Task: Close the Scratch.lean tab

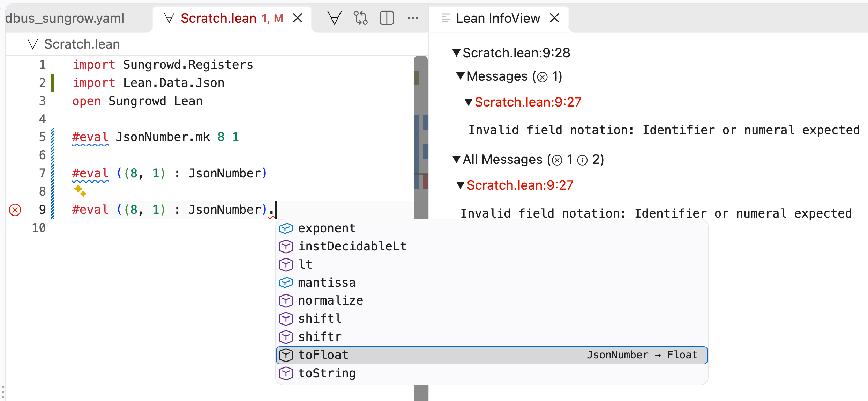Action: point(298,18)
